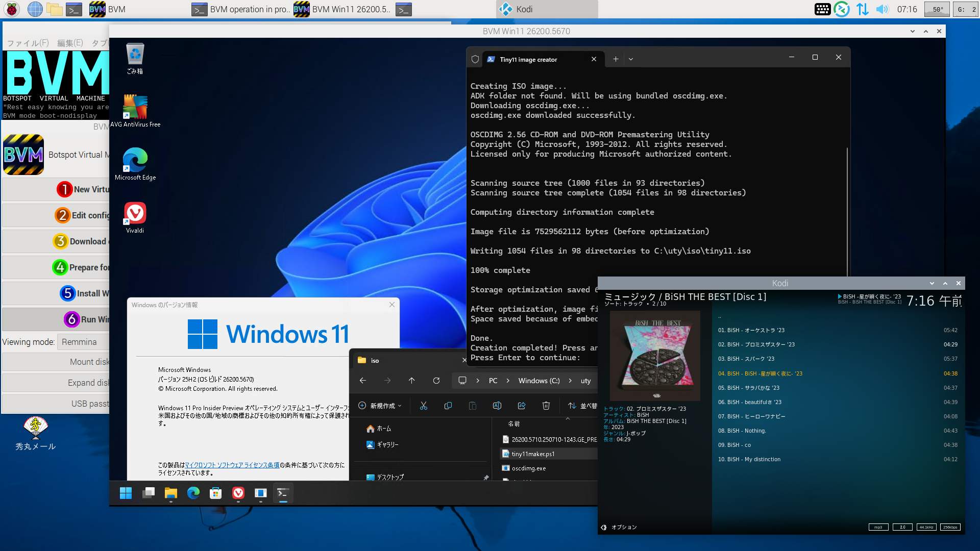Click the Edit config step 2 button
Viewport: 980px width, 551px height.
coord(55,215)
